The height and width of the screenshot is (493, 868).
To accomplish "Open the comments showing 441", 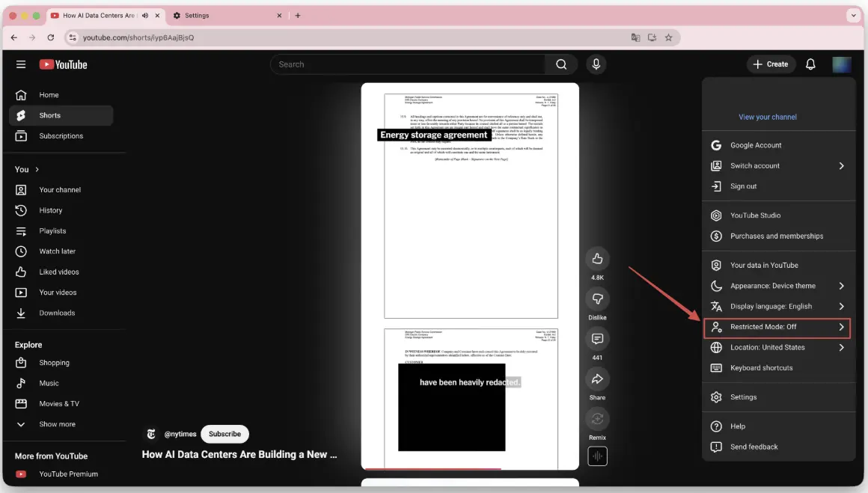I will pyautogui.click(x=597, y=339).
